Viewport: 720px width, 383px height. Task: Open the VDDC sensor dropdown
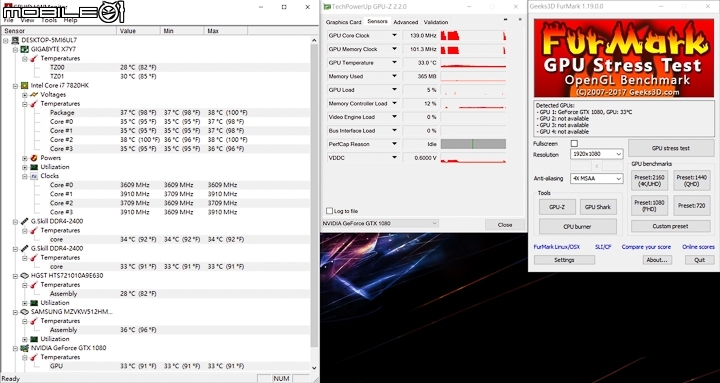click(x=394, y=158)
